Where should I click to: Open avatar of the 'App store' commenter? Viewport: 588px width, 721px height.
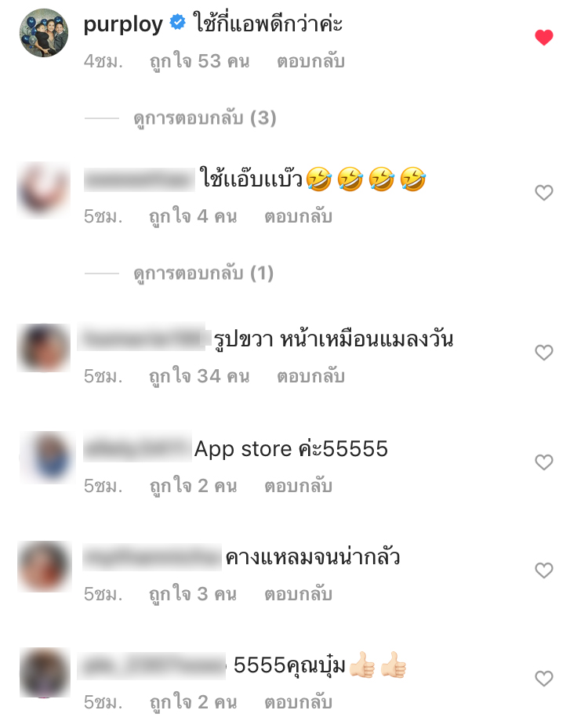click(48, 458)
